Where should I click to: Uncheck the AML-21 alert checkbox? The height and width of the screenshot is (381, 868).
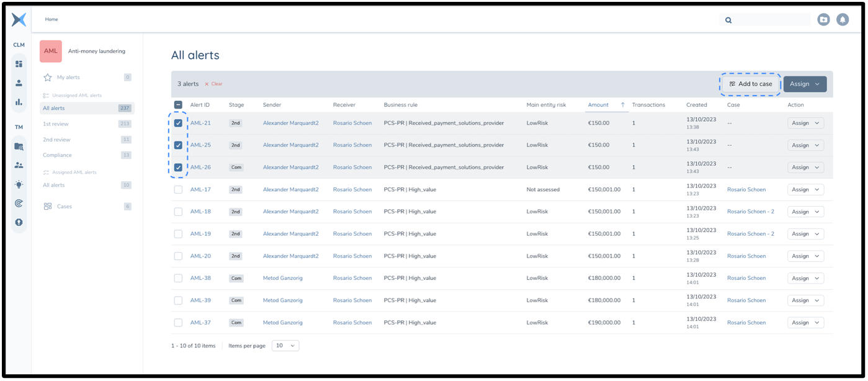tap(178, 123)
